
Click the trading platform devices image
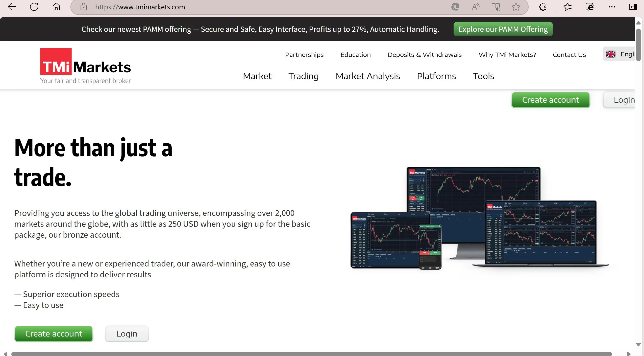479,218
